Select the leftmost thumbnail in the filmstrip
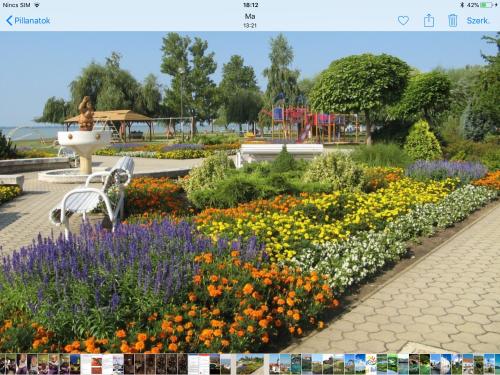Viewport: 500px width, 375px height. pyautogui.click(x=3, y=364)
